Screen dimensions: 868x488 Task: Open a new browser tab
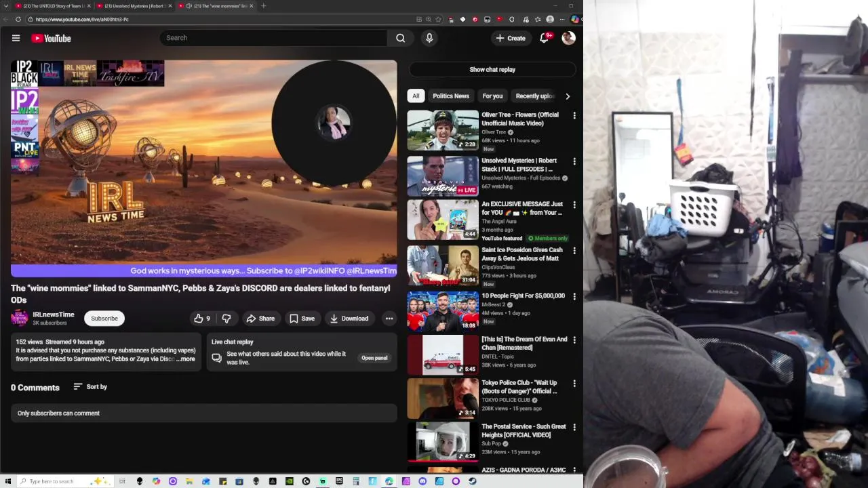coord(263,6)
